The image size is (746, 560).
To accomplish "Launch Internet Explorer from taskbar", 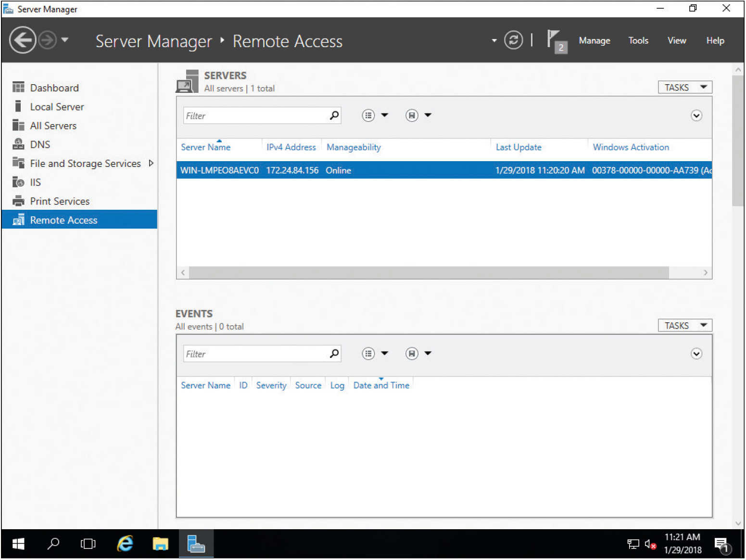I will coord(125,544).
